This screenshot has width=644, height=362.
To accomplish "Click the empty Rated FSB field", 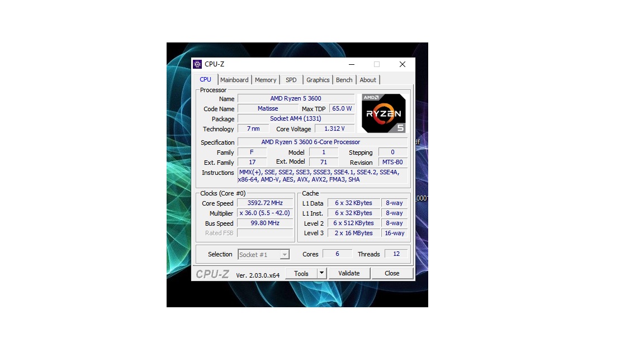I will 265,233.
